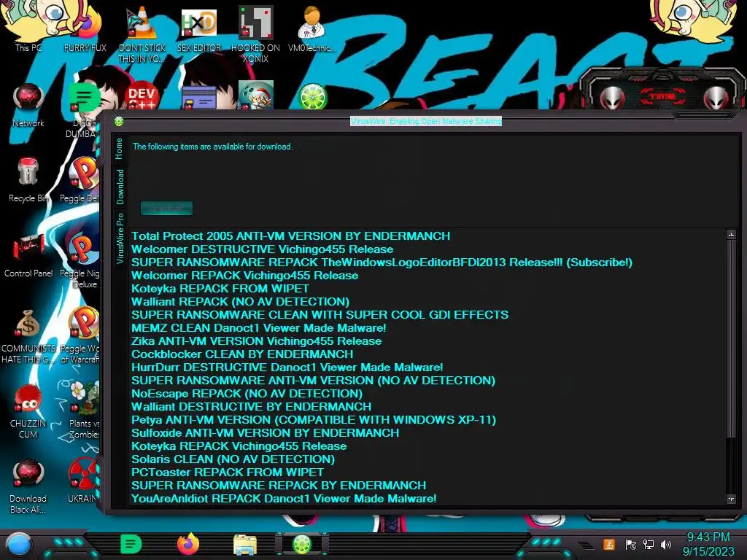Click the VirusWire window title text
The width and height of the screenshot is (747, 560).
click(426, 122)
